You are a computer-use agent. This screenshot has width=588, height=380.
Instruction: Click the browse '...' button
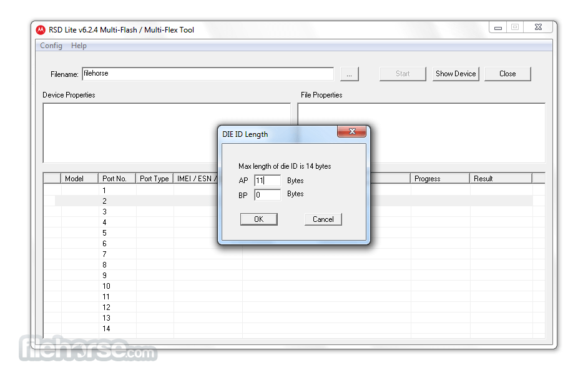tap(349, 74)
